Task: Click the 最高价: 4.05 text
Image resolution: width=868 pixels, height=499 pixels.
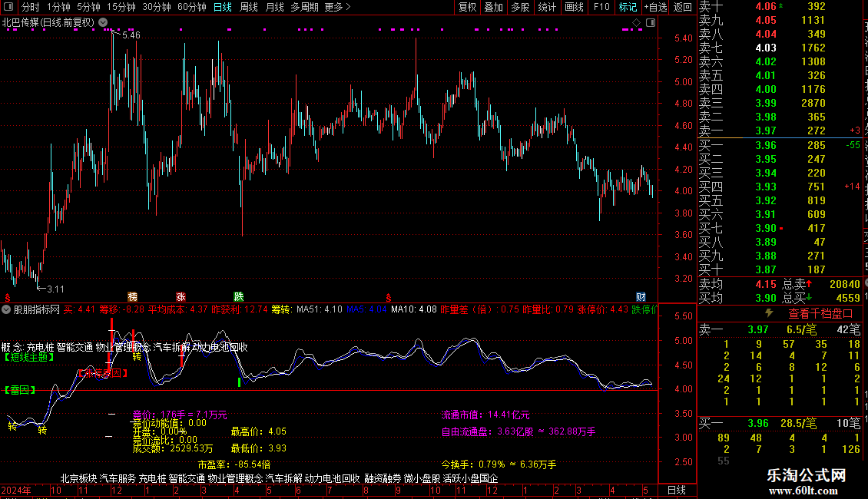Action: pyautogui.click(x=259, y=431)
